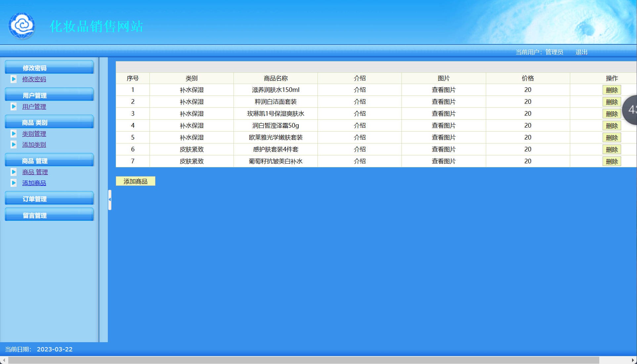Collapse the sidebar using splitter handle
Viewport: 637px width, 364px height.
[110, 200]
